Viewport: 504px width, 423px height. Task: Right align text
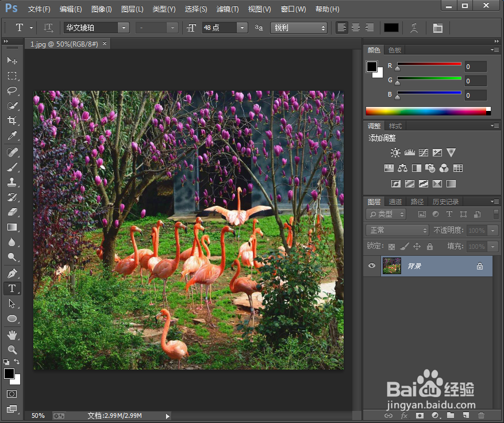pos(370,28)
